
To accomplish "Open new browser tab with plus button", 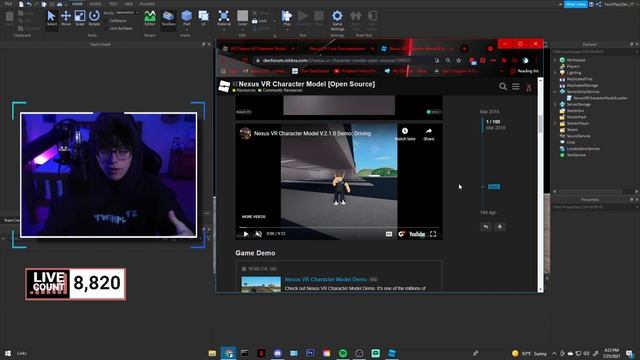I will point(464,49).
